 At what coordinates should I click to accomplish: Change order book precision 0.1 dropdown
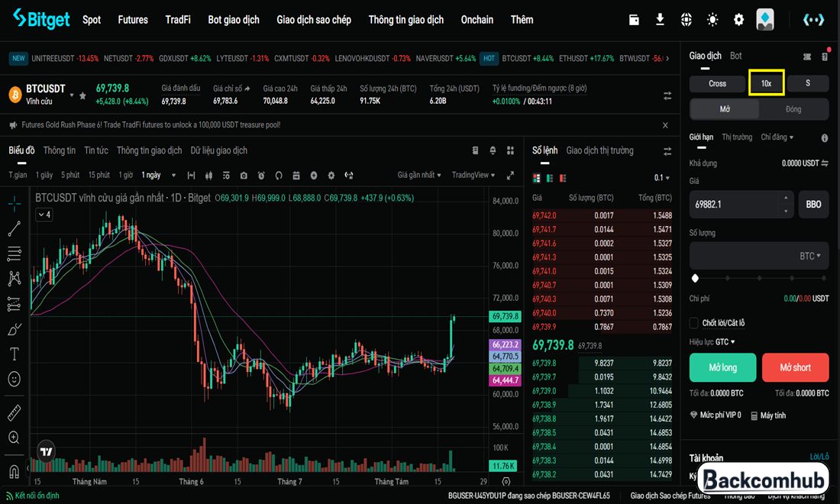(661, 178)
